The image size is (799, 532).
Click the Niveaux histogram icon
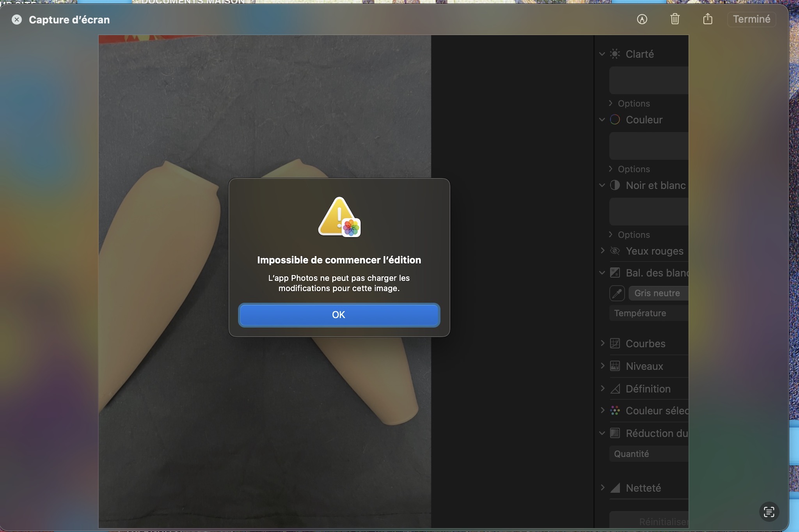pyautogui.click(x=615, y=366)
